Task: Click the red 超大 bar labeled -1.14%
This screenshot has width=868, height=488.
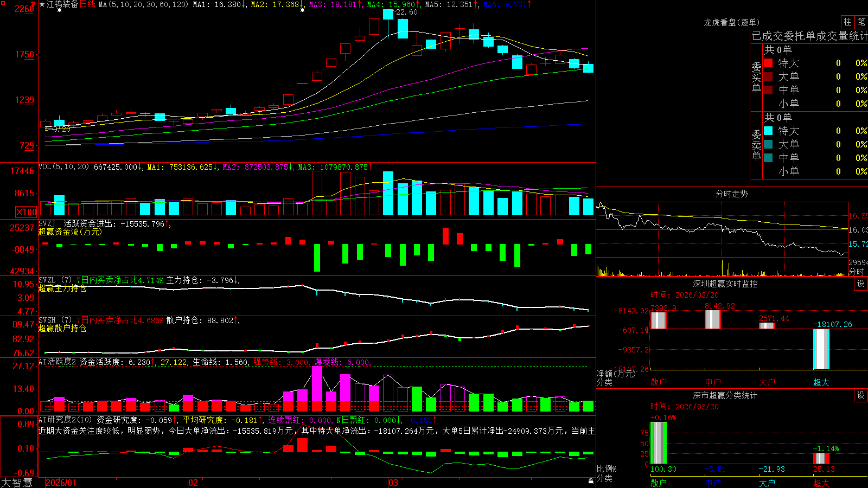Action: point(821,459)
